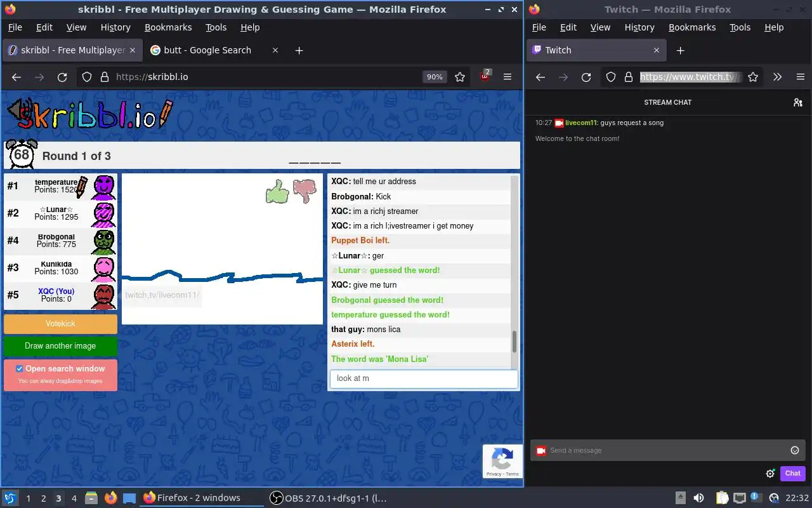Click the uBlock extension icon in skribbl window
This screenshot has height=508, width=812.
[485, 77]
